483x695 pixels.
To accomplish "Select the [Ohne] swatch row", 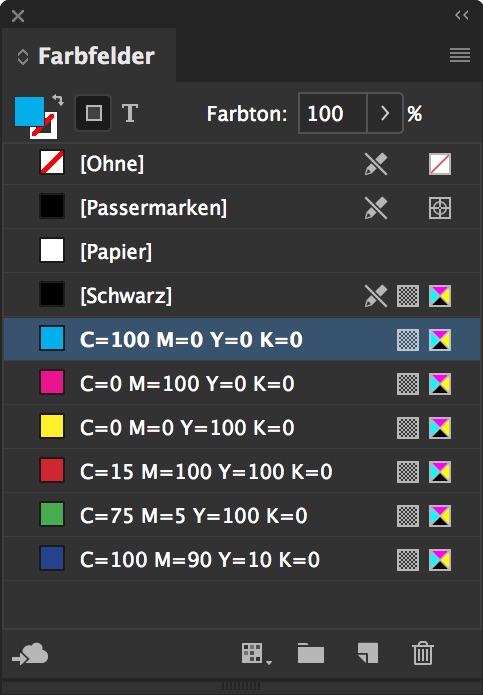I will [242, 164].
